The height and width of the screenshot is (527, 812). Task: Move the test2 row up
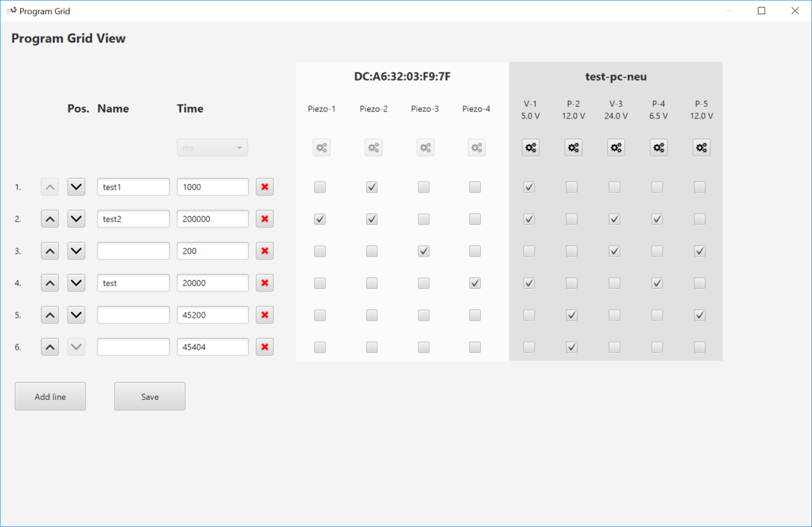[49, 219]
